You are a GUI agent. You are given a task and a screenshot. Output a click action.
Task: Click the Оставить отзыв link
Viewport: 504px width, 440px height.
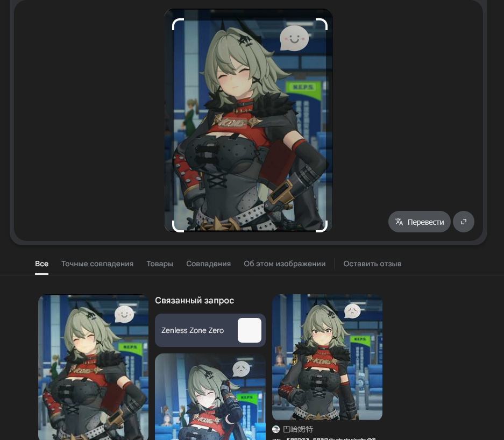point(372,264)
